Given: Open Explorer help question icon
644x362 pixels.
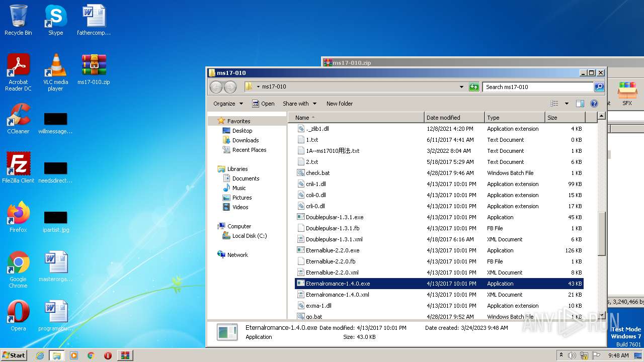Looking at the screenshot, I should [594, 104].
